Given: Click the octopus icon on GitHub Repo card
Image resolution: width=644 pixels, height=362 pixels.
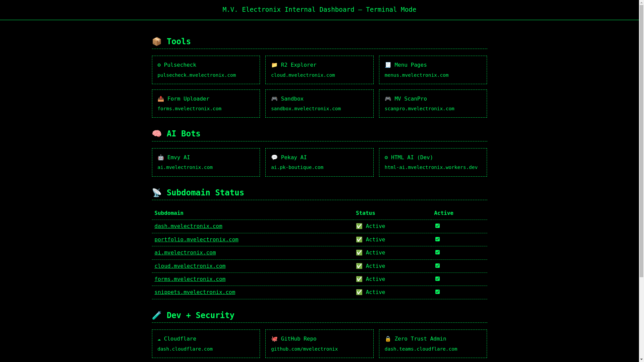Looking at the screenshot, I should point(274,339).
